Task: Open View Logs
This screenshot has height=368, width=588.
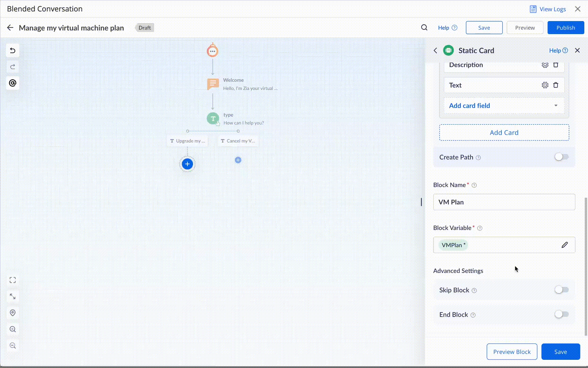Action: coord(548,9)
